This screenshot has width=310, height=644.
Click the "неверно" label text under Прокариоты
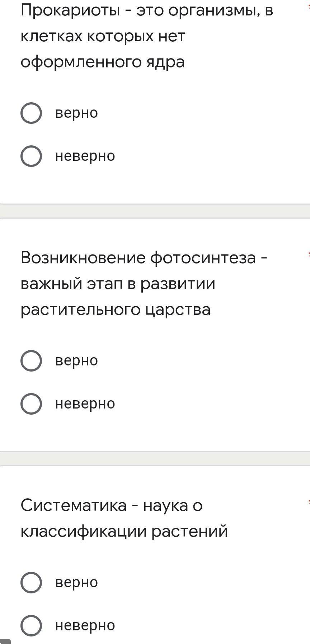pyautogui.click(x=85, y=156)
